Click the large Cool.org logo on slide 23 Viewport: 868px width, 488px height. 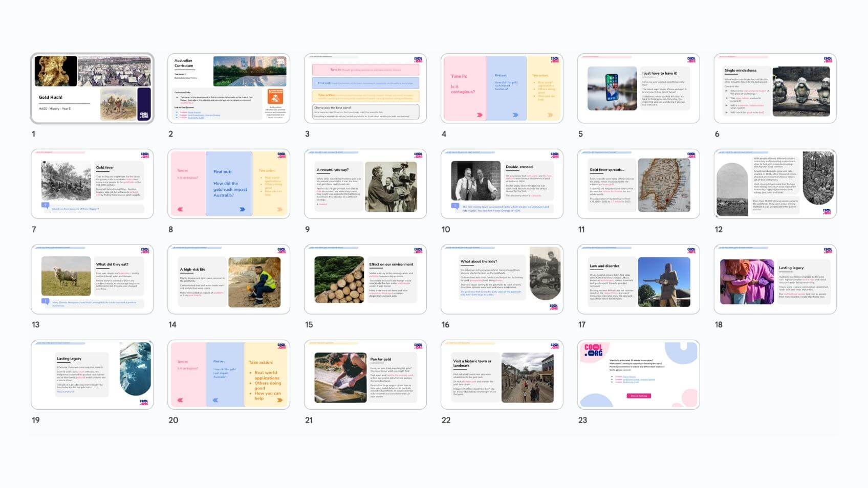pyautogui.click(x=594, y=350)
